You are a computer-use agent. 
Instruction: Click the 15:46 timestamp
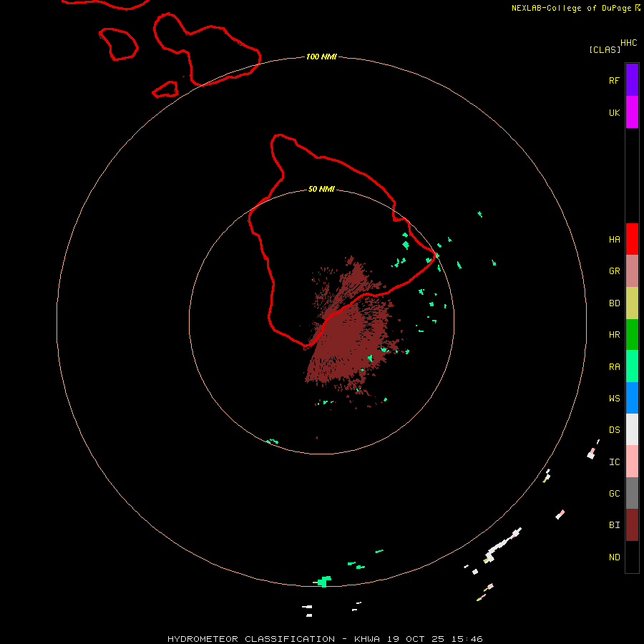[468, 639]
